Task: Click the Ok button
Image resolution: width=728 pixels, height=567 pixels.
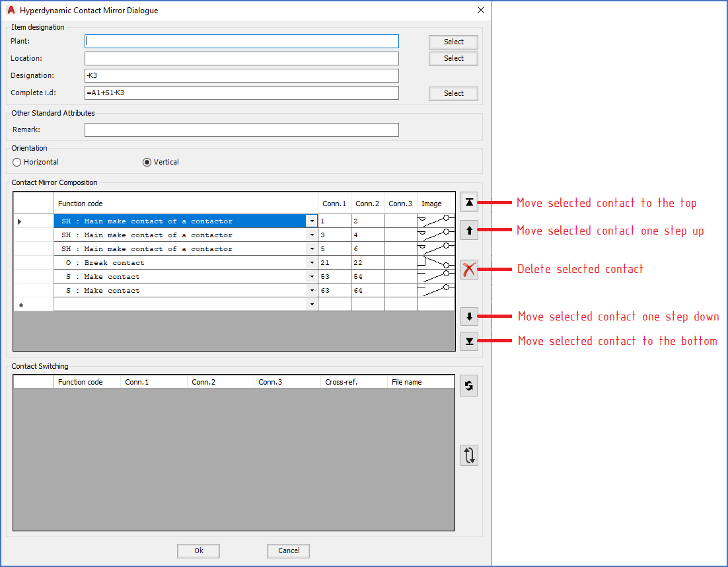Action: point(198,550)
